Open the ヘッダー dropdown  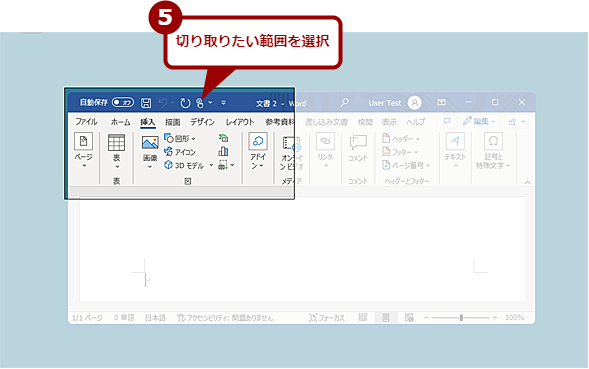418,139
